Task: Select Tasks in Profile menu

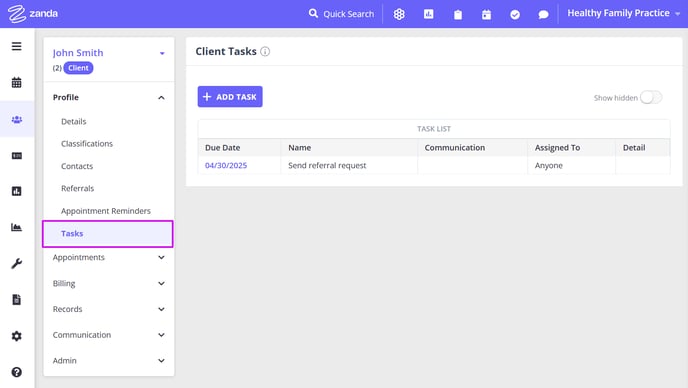Action: click(x=108, y=234)
